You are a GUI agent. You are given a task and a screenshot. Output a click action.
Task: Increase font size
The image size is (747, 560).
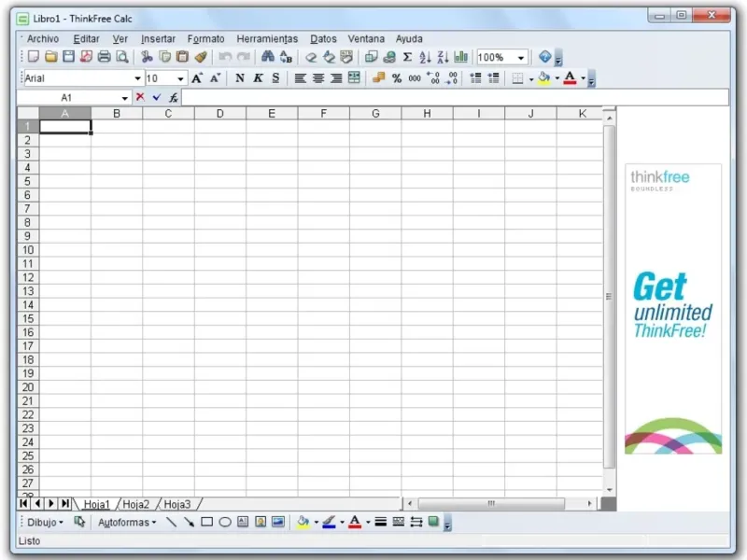pyautogui.click(x=197, y=78)
